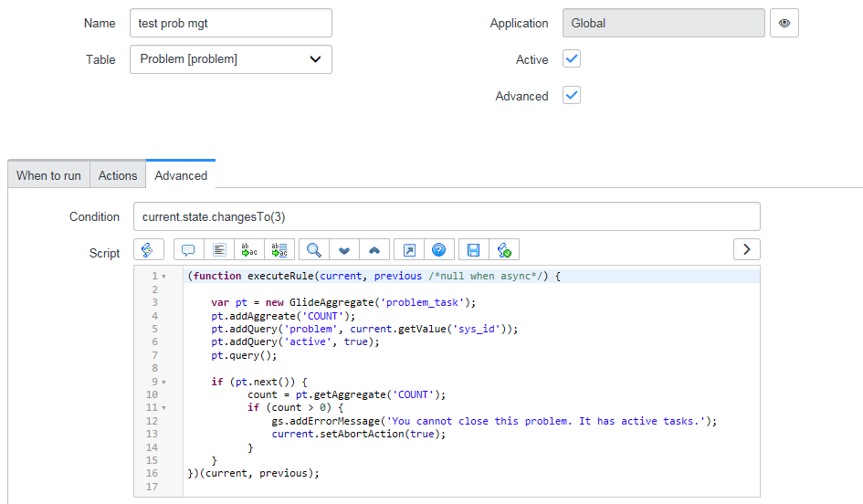Click the replace icon in script toolbar

[249, 250]
